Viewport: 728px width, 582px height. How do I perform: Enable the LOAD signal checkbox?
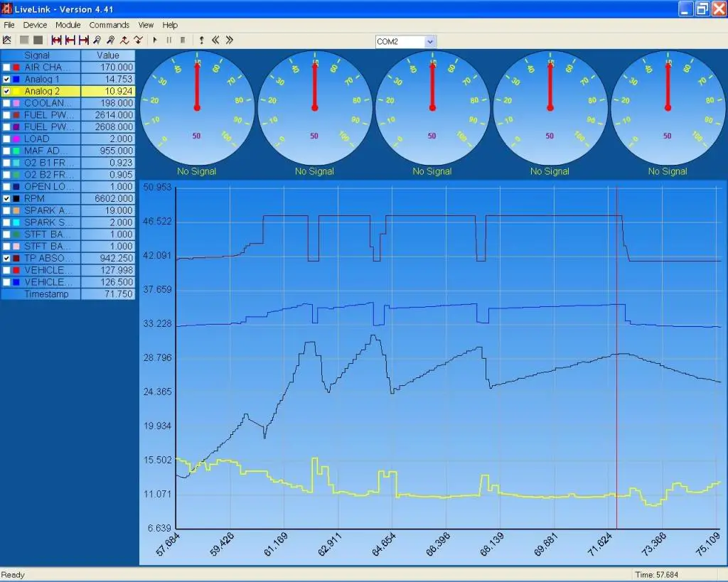(x=6, y=139)
